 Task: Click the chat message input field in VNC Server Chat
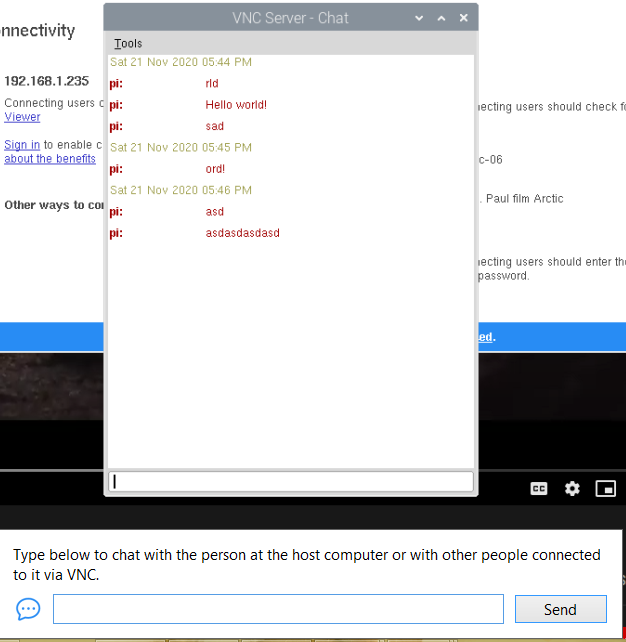tap(291, 482)
